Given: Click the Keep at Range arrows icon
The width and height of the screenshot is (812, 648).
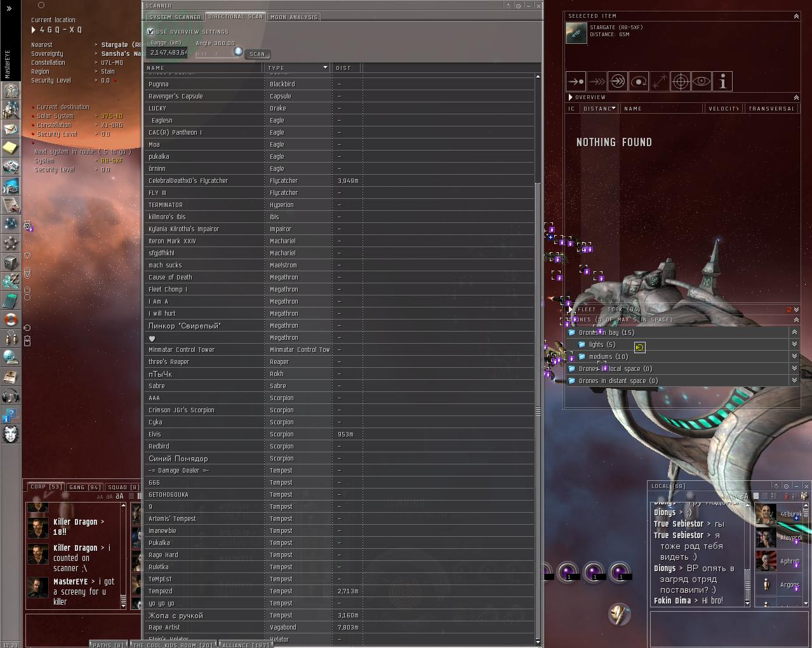Looking at the screenshot, I should click(660, 81).
